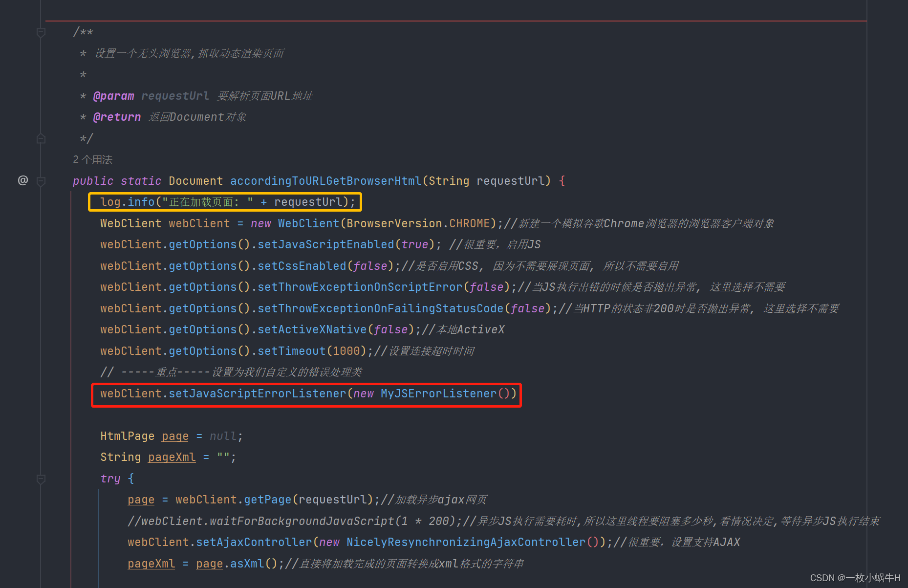This screenshot has width=908, height=588.
Task: Click fold marker at end of comment block
Action: click(41, 138)
